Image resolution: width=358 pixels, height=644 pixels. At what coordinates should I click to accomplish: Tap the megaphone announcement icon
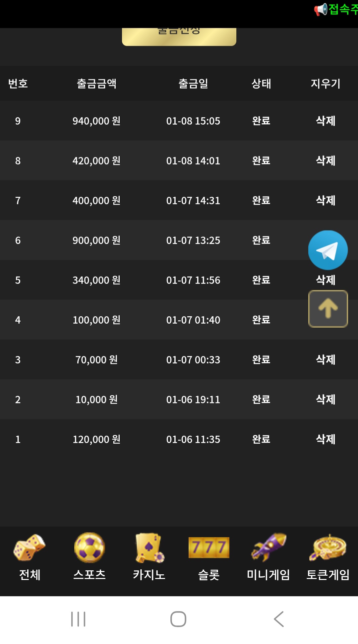point(321,10)
